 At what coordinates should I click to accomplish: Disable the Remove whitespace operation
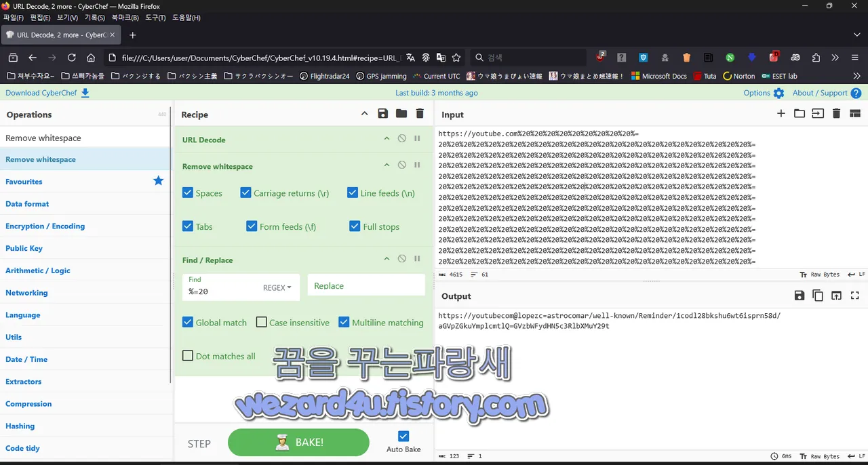coord(402,165)
